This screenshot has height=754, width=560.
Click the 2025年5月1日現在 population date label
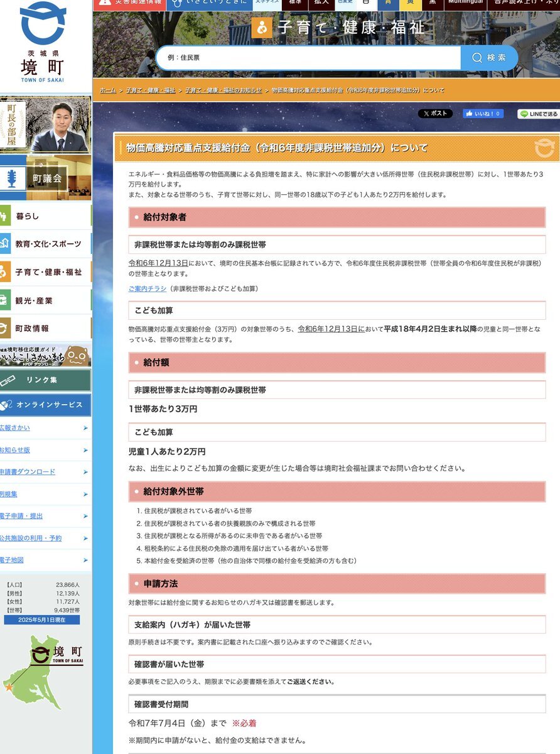(42, 620)
